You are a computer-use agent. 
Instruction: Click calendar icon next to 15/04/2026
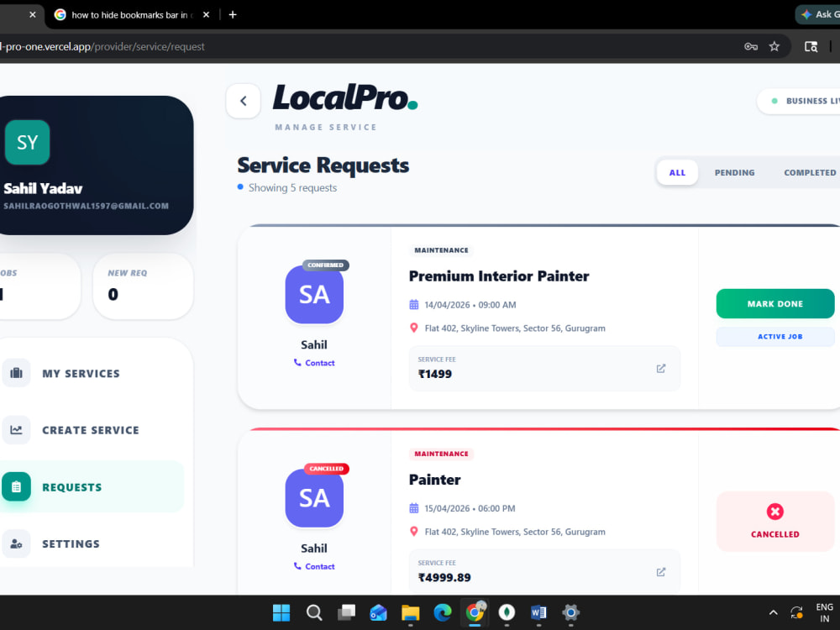pos(413,508)
